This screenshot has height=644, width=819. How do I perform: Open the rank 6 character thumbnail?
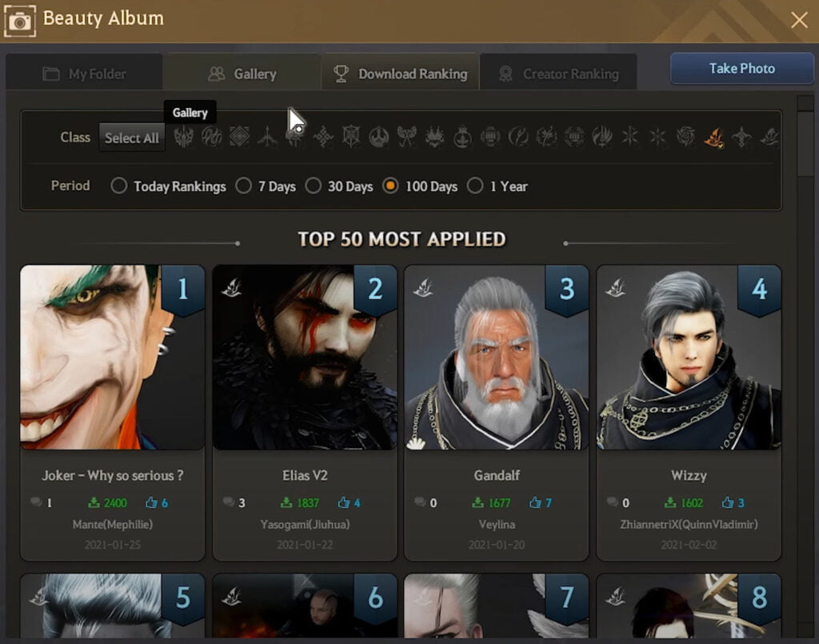click(305, 606)
